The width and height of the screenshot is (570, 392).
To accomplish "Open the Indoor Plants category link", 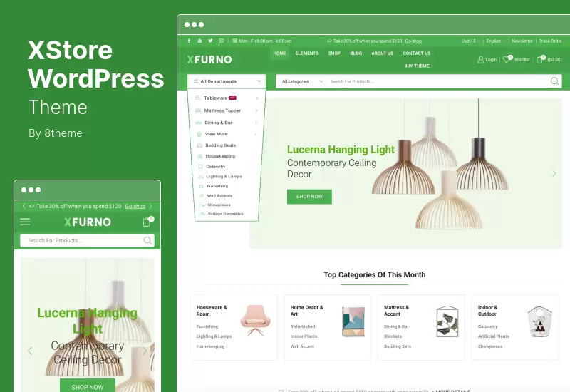I will 304,336.
